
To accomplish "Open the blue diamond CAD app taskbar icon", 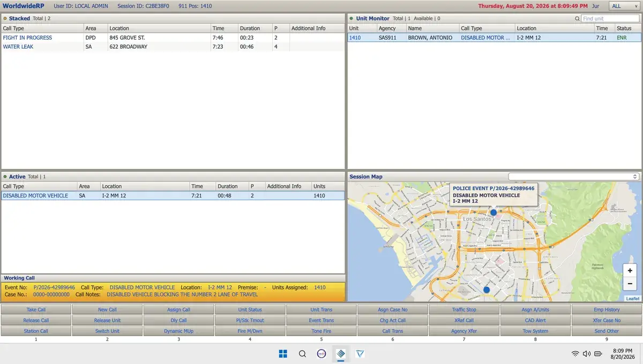I will [x=340, y=353].
